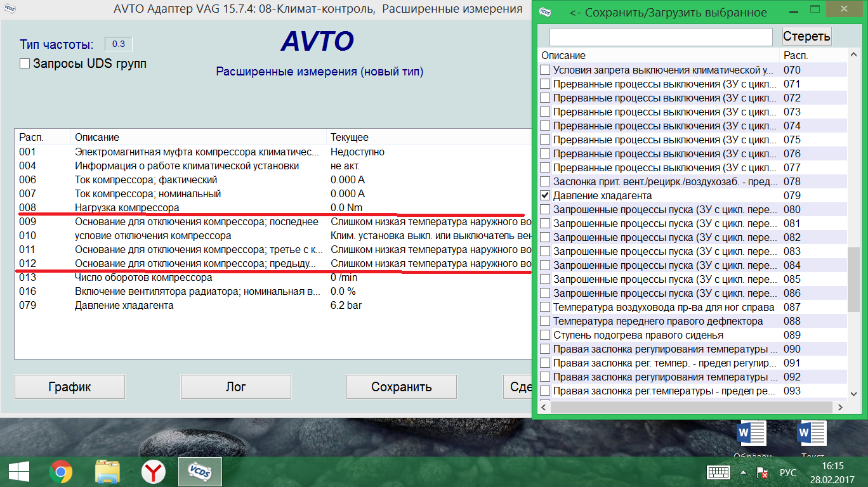The height and width of the screenshot is (487, 868).
Task: Click the Описание column header in right list
Action: 658,56
